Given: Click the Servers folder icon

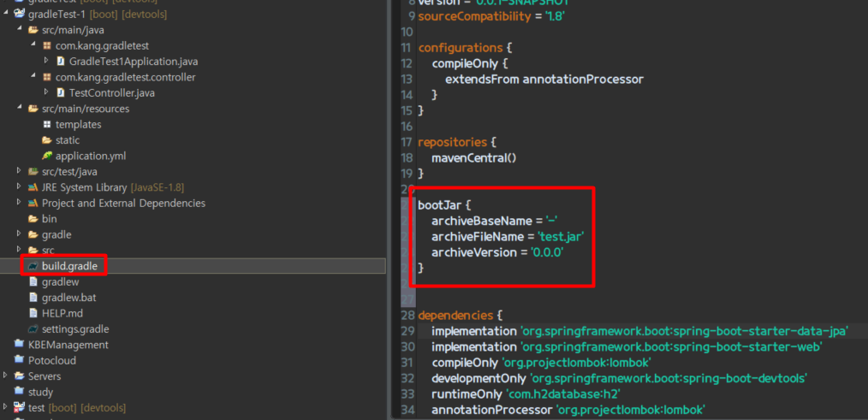Looking at the screenshot, I should point(20,376).
